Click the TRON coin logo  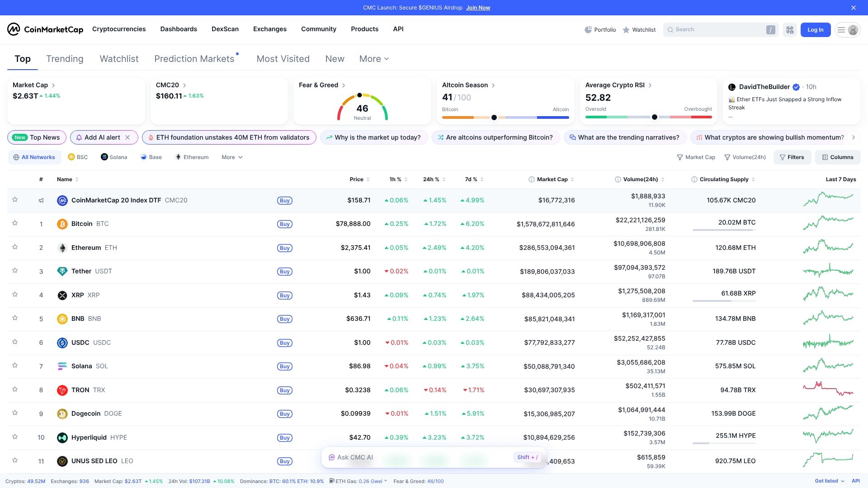tap(62, 390)
